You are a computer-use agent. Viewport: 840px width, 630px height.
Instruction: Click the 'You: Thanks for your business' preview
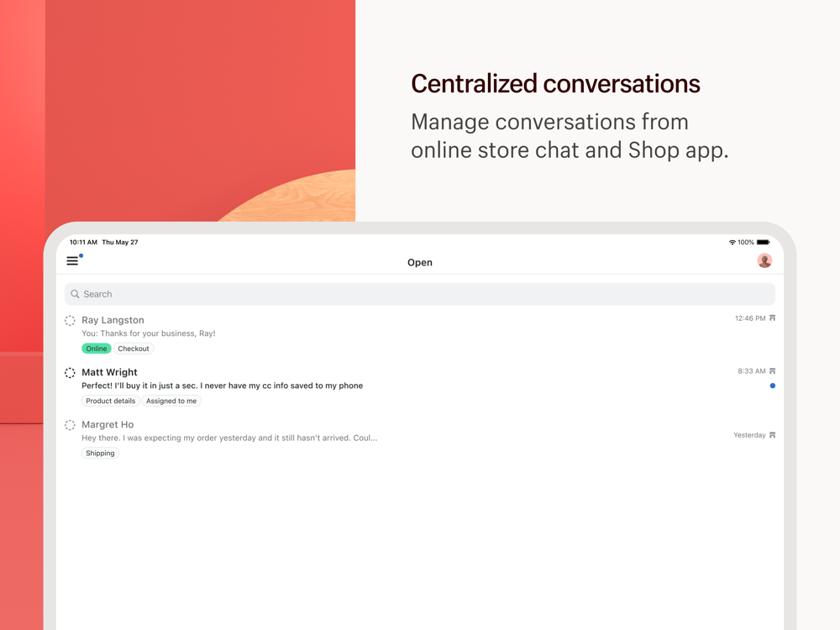point(149,333)
